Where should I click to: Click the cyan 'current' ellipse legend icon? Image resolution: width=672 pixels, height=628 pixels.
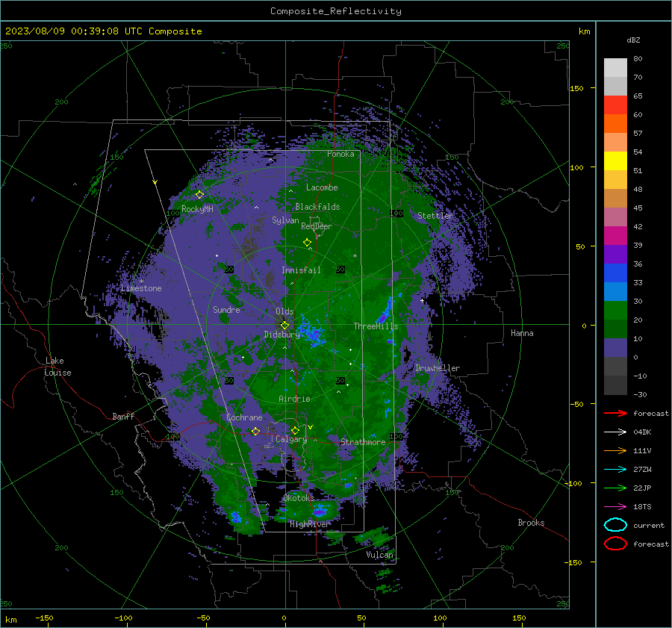coord(615,525)
